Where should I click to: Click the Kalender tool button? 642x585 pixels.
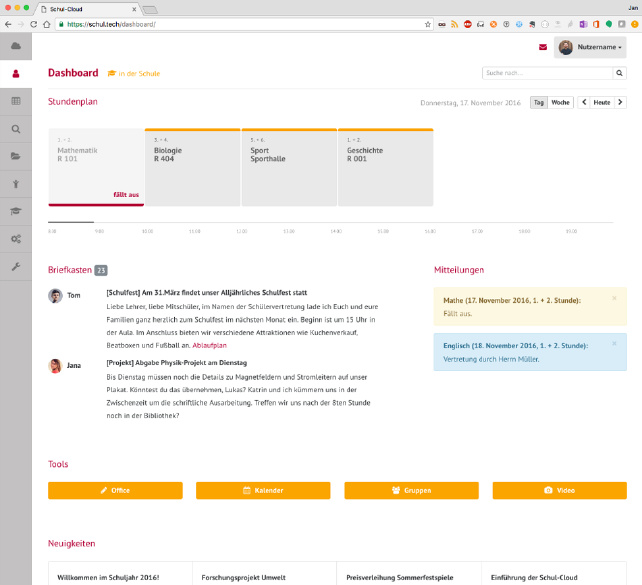263,491
